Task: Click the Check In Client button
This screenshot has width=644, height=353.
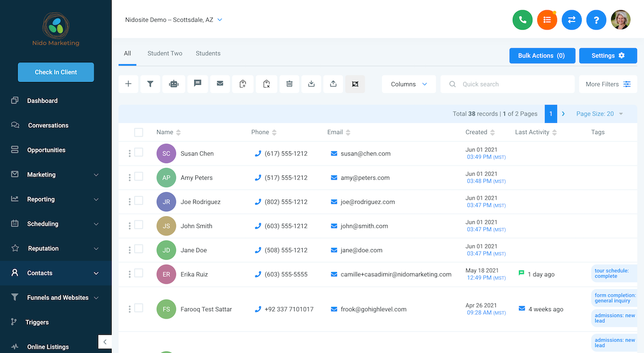Action: click(x=56, y=72)
